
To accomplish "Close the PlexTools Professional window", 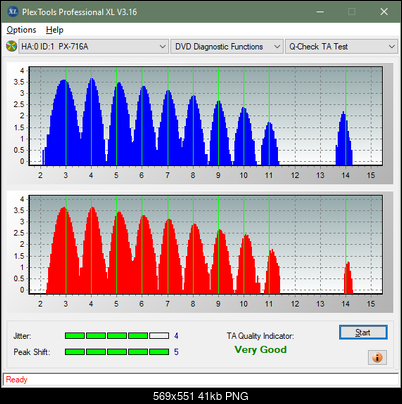I will pos(384,12).
